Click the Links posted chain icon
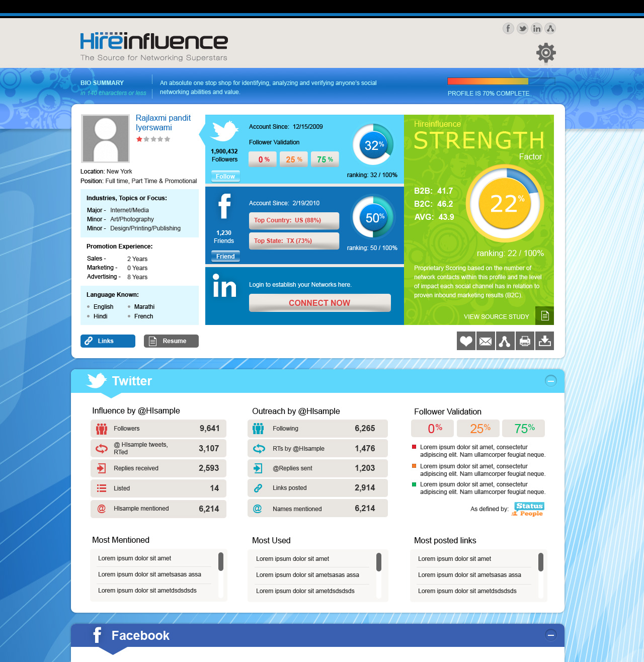The image size is (644, 662). point(258,488)
